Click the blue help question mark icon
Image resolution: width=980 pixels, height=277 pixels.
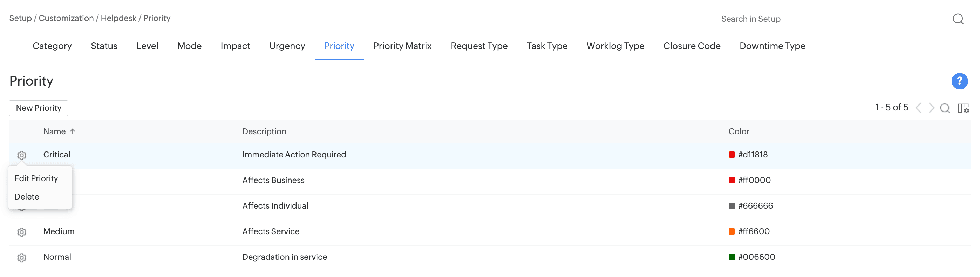click(x=959, y=81)
